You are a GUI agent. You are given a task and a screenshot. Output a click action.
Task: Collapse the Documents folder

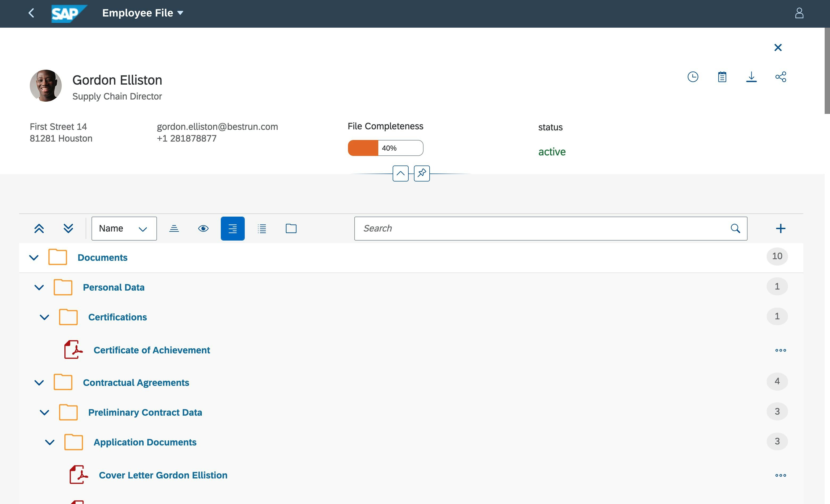click(x=34, y=257)
